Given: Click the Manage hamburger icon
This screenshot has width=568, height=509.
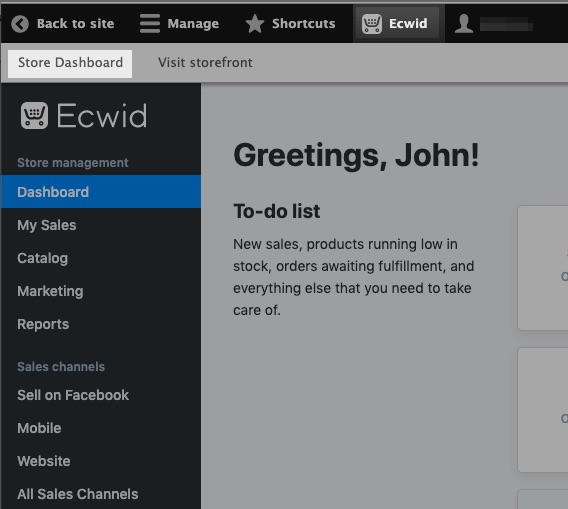Looking at the screenshot, I should 150,24.
